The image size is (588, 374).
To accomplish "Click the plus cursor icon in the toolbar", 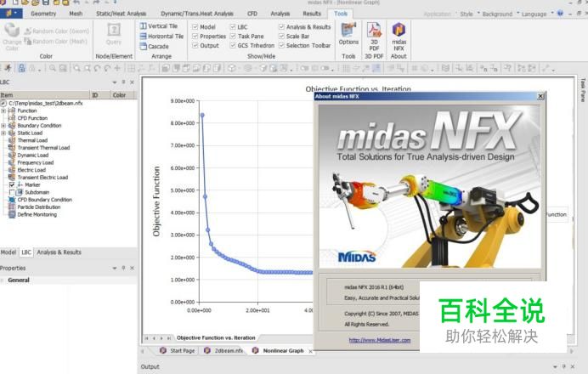I will pyautogui.click(x=117, y=68).
